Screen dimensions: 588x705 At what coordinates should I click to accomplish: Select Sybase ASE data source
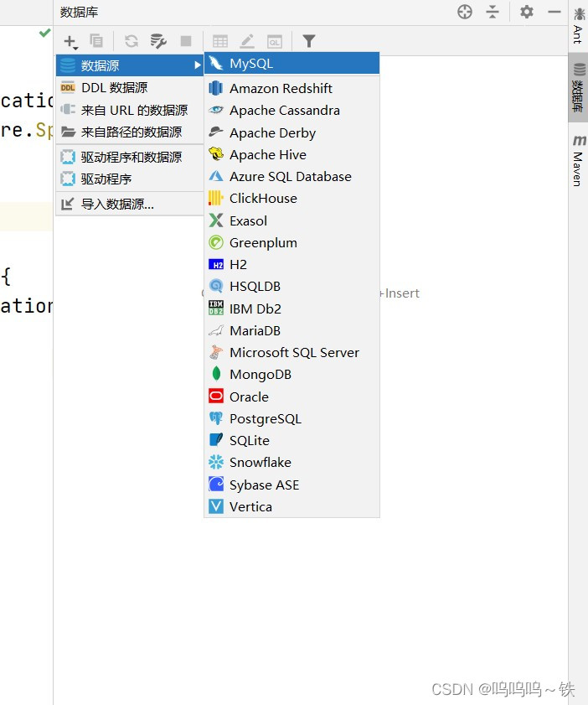click(x=292, y=485)
